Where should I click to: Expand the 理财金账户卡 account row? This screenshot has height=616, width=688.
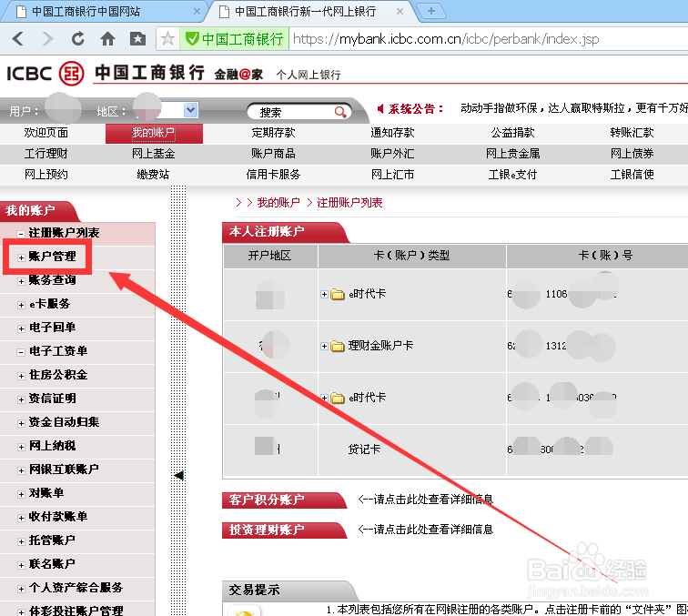[324, 346]
